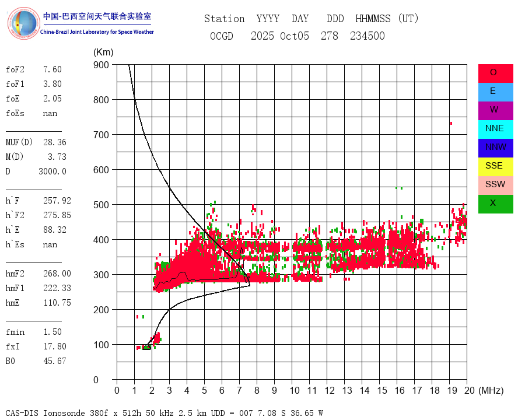This screenshot has height=420, width=525.
Task: Click the red O legend swatch
Action: [495, 73]
